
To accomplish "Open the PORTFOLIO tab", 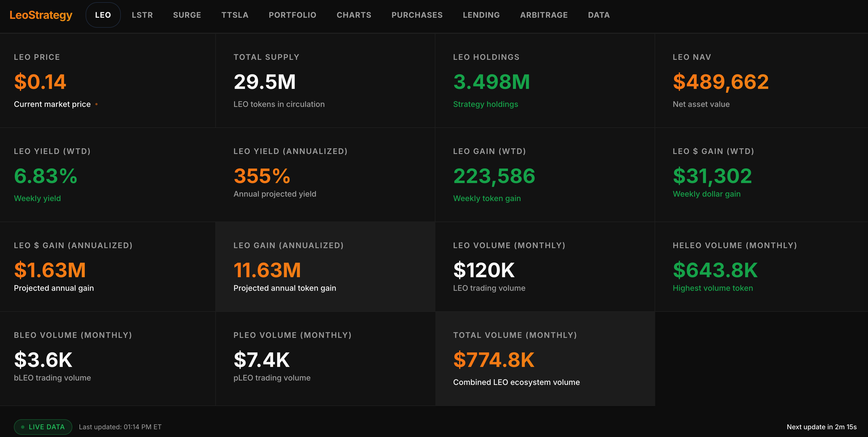I will pos(292,15).
